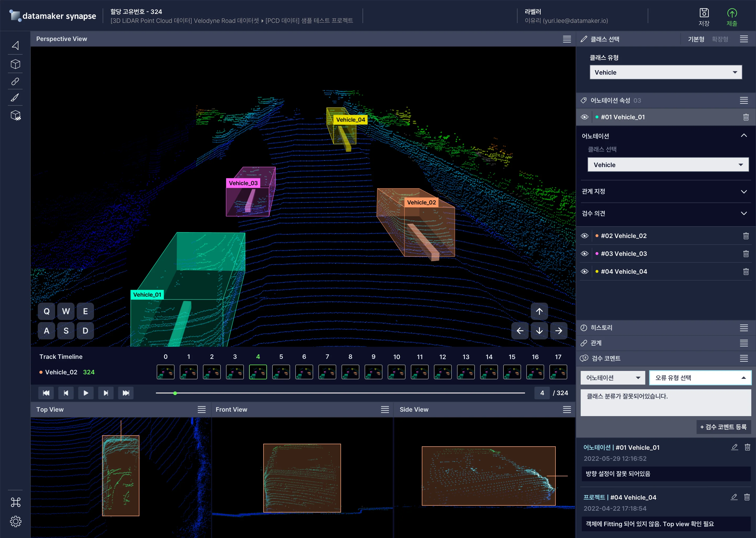Delete the #04 Vehicle_04 review comment
This screenshot has width=756, height=538.
pos(747,497)
